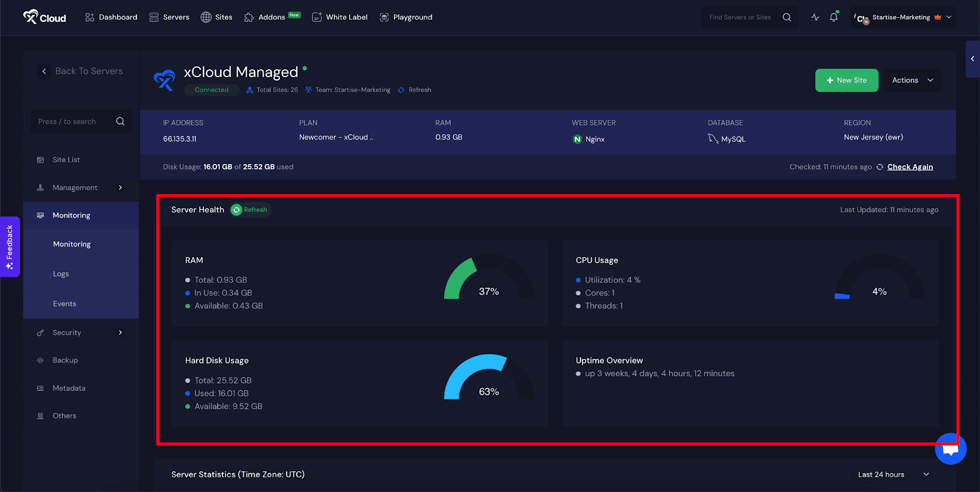The width and height of the screenshot is (980, 492).
Task: Open the Feedback side tab
Action: click(x=9, y=247)
